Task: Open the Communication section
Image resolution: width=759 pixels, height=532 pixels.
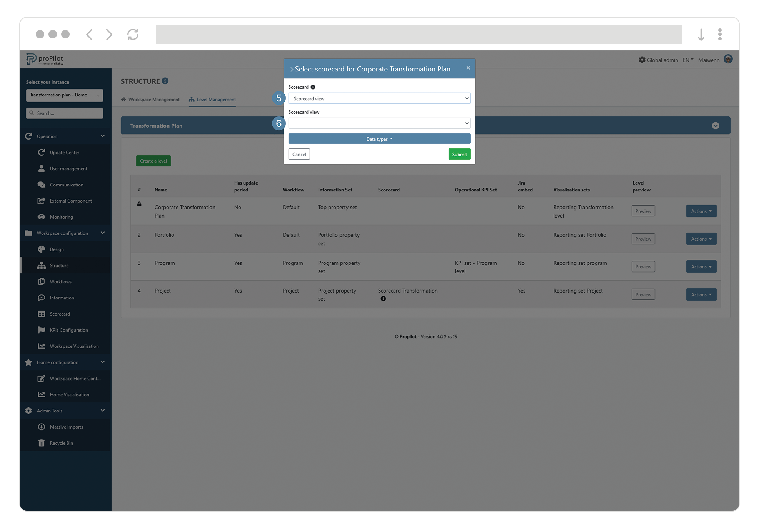Action: coord(66,185)
